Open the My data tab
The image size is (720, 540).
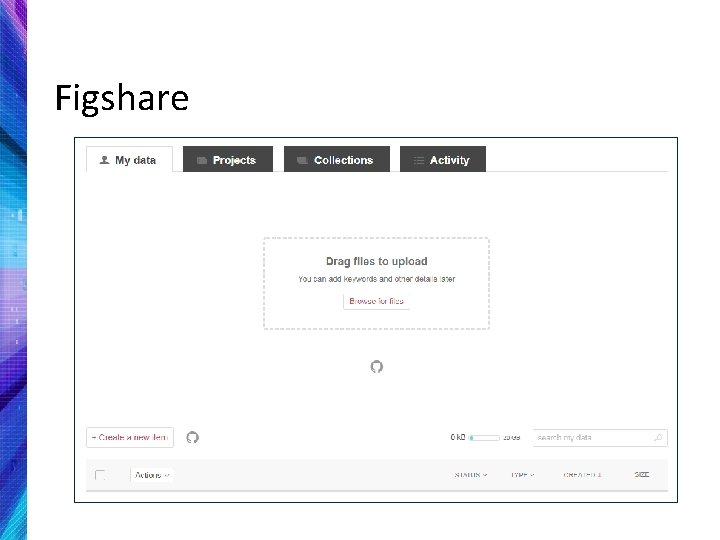(x=129, y=159)
